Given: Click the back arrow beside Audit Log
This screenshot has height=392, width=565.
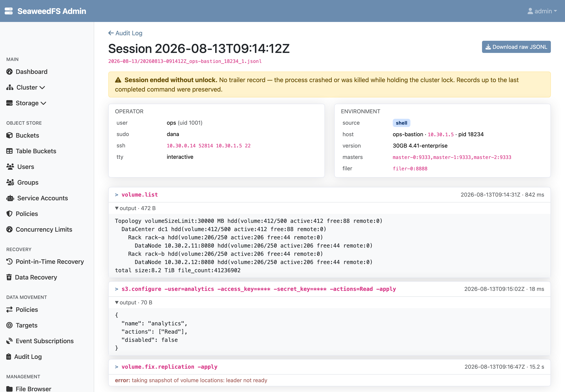Looking at the screenshot, I should pos(111,33).
